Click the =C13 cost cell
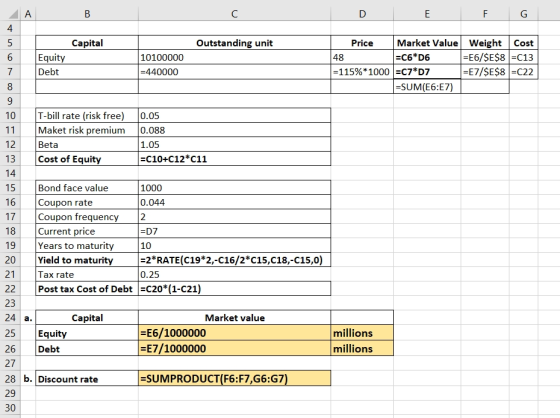Viewport: 560px width, 418px height. pyautogui.click(x=523, y=57)
